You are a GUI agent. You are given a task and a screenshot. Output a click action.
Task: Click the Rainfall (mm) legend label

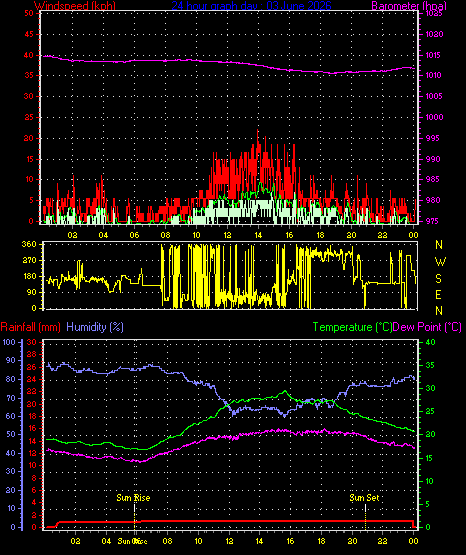pos(30,327)
